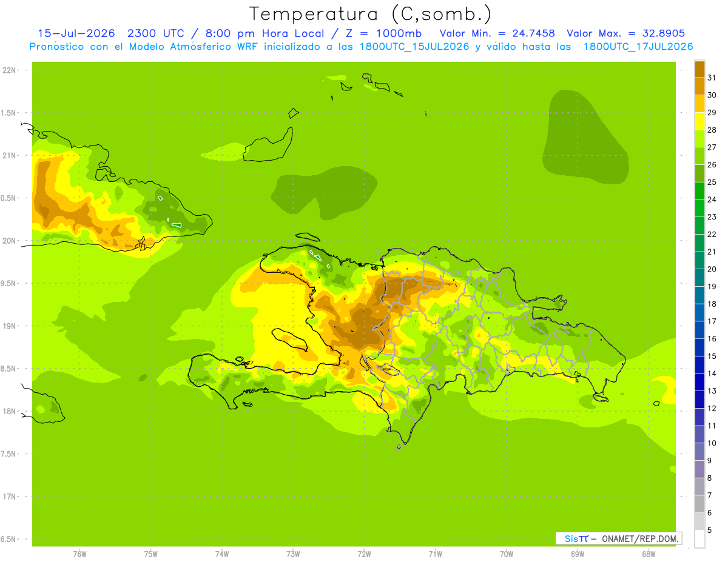Pick the blue legend swatch between 13 and 14
The image size is (728, 562).
[x=699, y=382]
